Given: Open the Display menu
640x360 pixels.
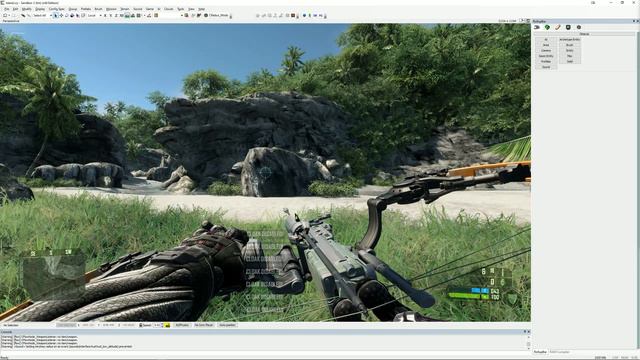Looking at the screenshot, I should [x=40, y=9].
